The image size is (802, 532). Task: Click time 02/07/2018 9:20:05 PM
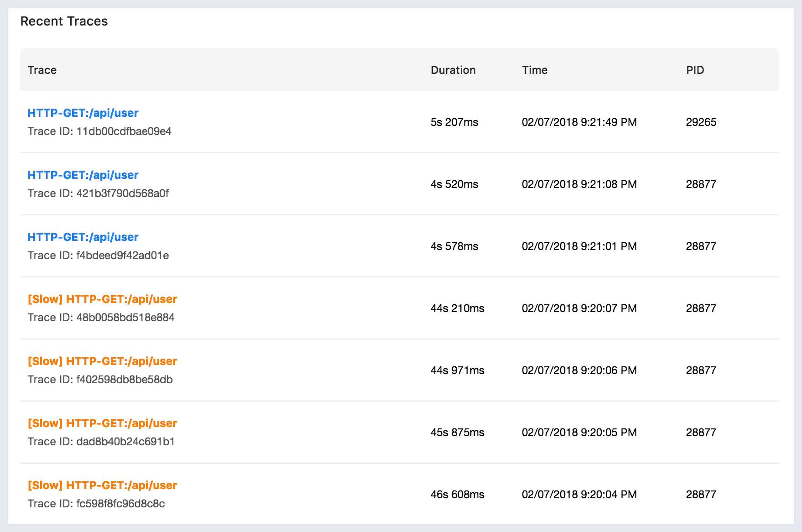coord(579,433)
